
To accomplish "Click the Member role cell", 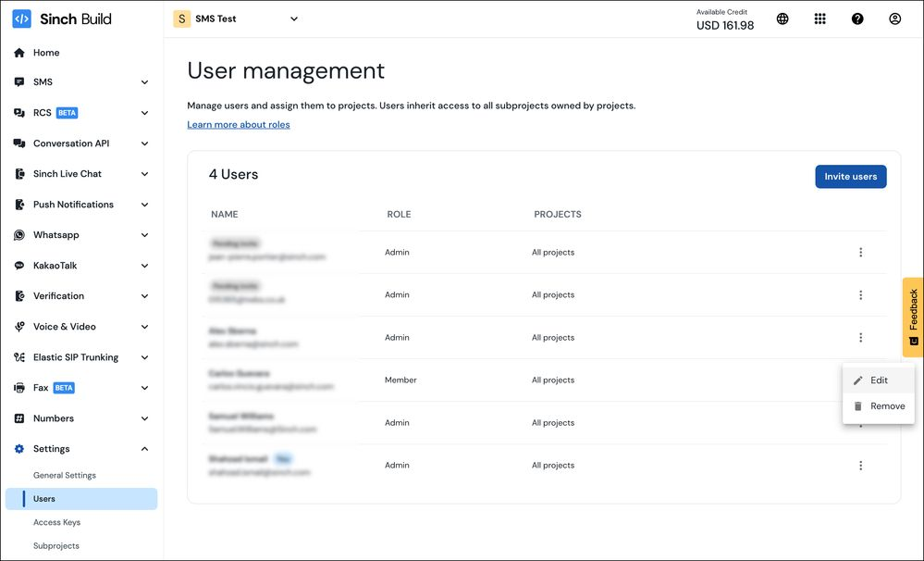I will click(400, 380).
